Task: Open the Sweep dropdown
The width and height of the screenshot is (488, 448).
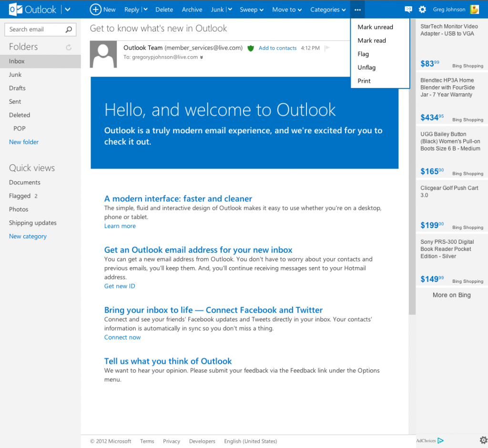Action: point(251,9)
